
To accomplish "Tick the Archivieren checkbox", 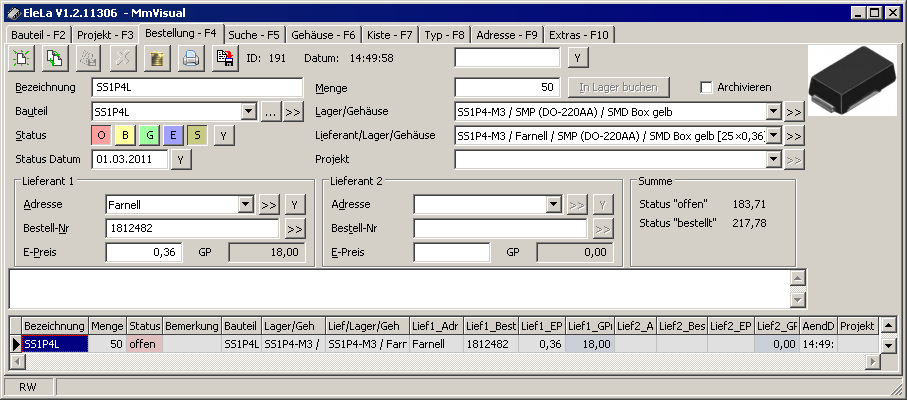I will tap(706, 87).
